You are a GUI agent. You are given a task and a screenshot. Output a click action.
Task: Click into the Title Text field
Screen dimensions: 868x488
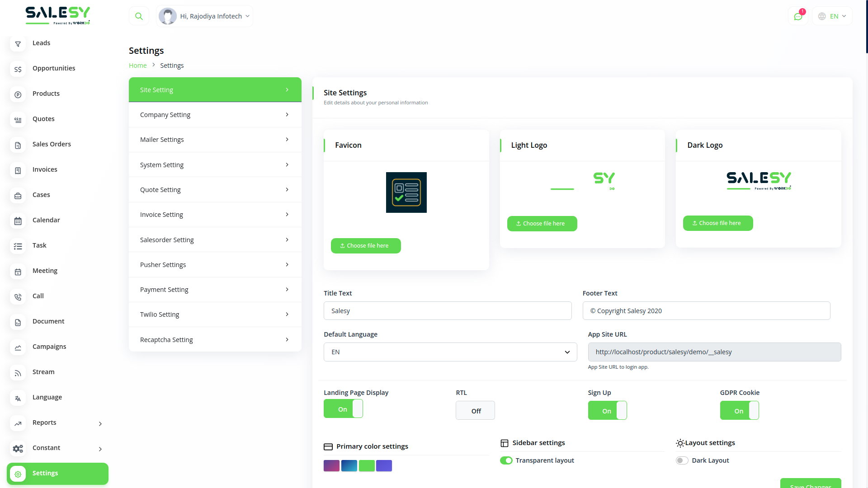point(447,311)
